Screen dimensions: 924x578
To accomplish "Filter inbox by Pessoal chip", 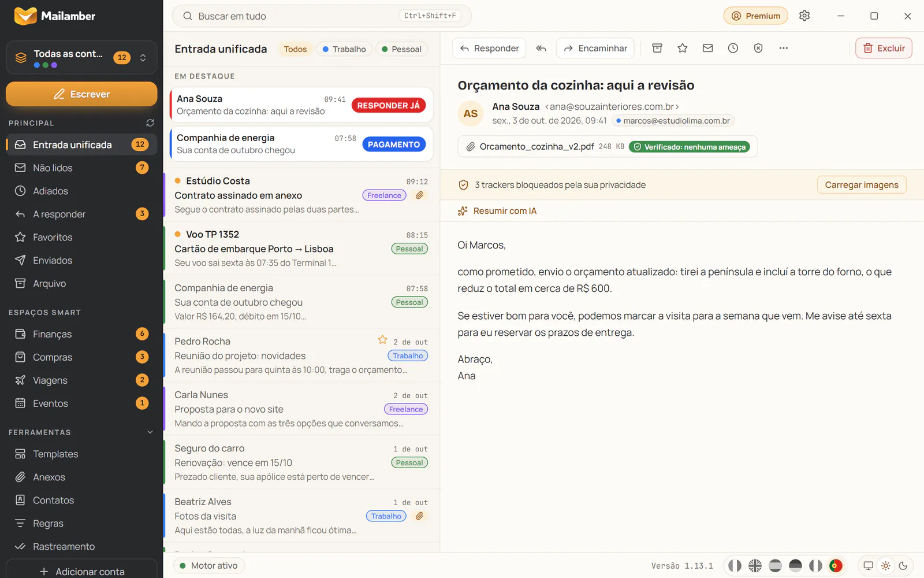I will point(402,49).
